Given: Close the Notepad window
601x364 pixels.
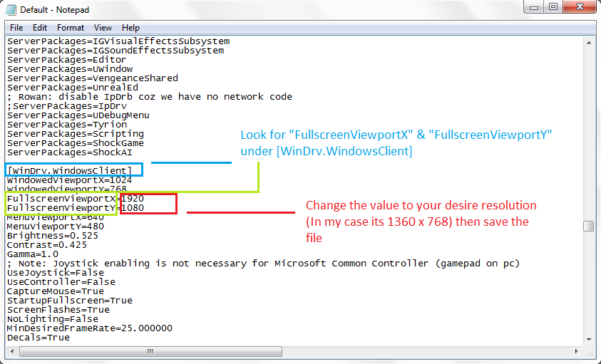Looking at the screenshot, I should pyautogui.click(x=580, y=7).
